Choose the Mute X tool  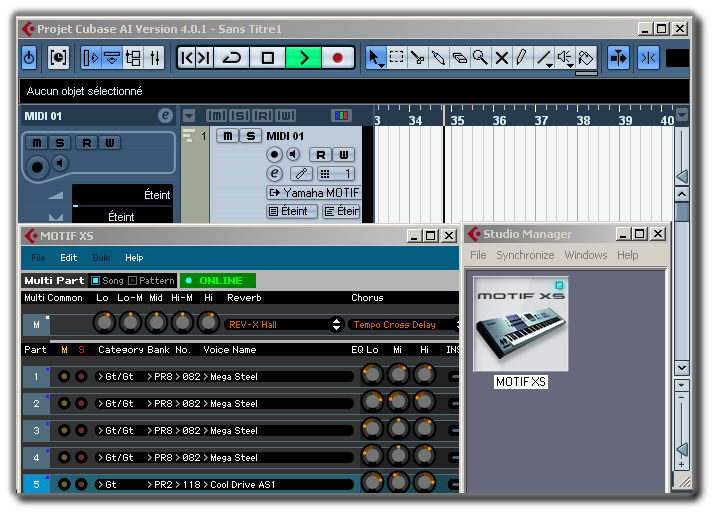coord(501,58)
